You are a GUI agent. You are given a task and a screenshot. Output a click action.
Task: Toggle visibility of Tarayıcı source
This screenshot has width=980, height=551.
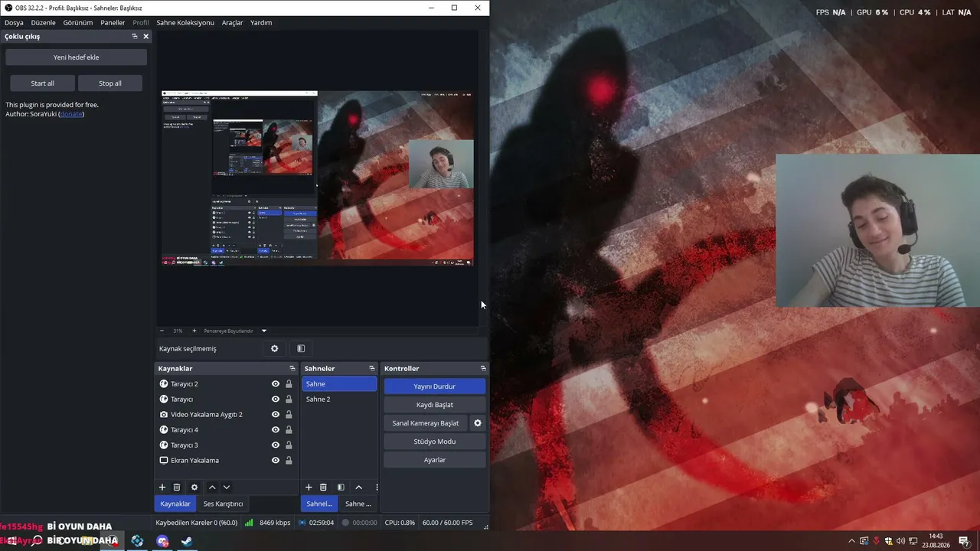[x=276, y=399]
